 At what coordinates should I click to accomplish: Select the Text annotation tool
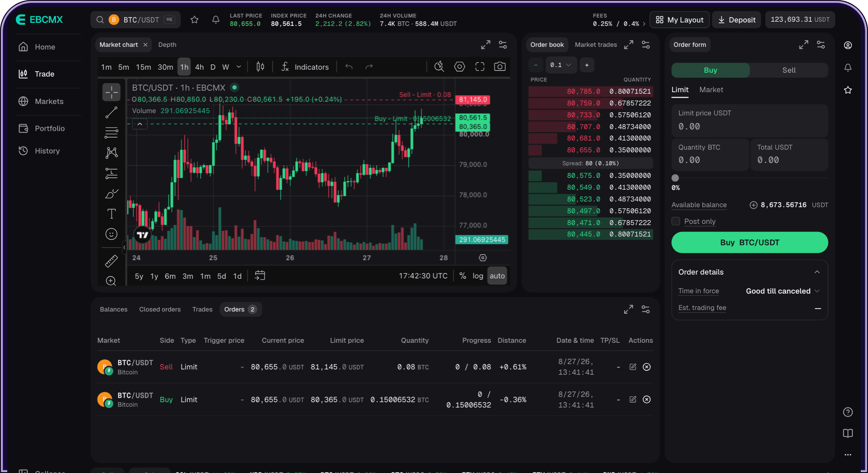pyautogui.click(x=111, y=214)
